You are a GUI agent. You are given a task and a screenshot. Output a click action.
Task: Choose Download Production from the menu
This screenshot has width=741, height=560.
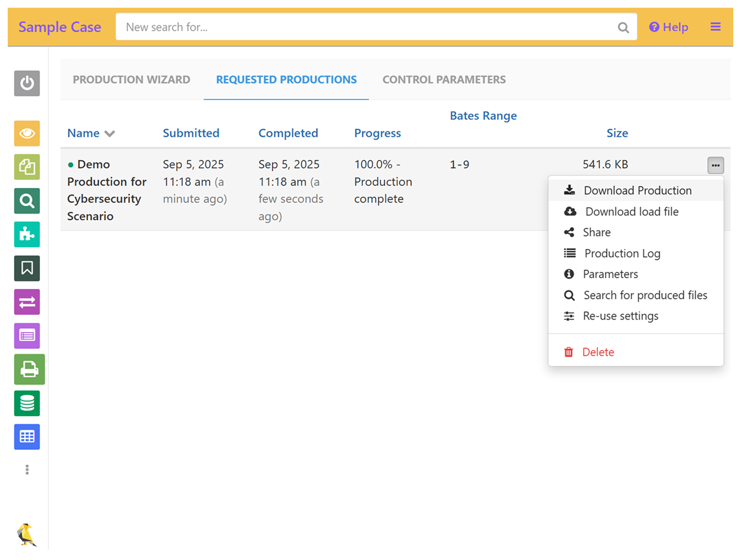point(637,190)
